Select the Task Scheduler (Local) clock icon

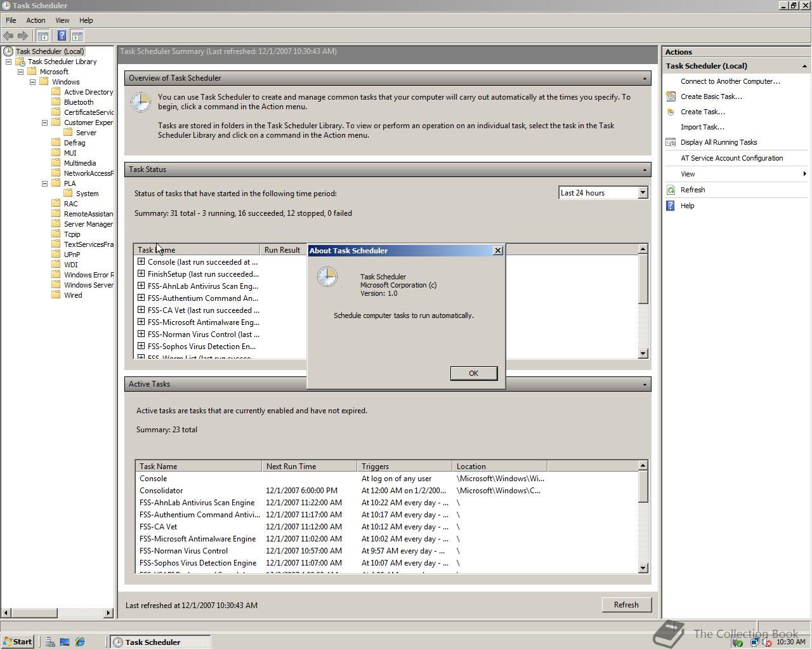[8, 51]
